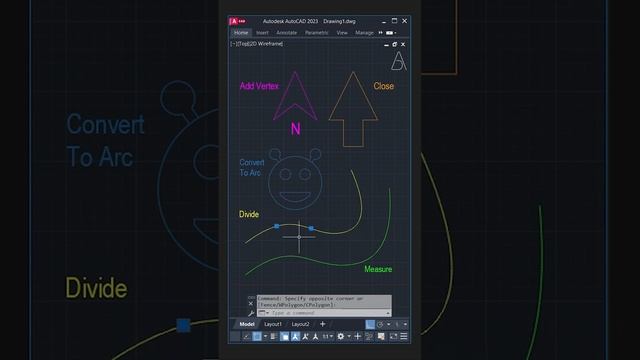Image resolution: width=640 pixels, height=360 pixels.
Task: Select the left blue grip on yellow spline
Action: click(x=277, y=226)
